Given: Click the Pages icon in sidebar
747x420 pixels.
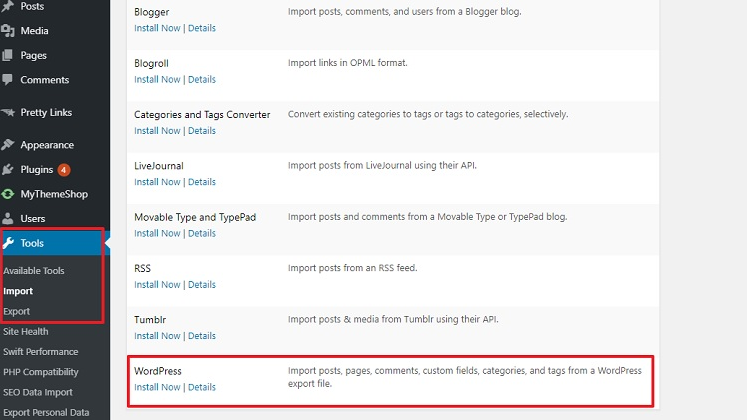Looking at the screenshot, I should (7, 55).
